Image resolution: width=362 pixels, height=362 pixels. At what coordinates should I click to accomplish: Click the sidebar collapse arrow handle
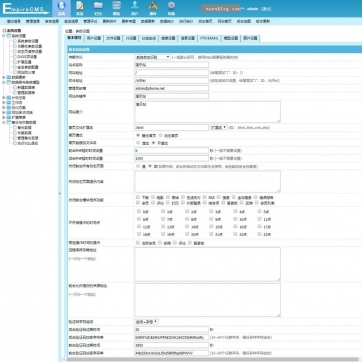click(60, 193)
